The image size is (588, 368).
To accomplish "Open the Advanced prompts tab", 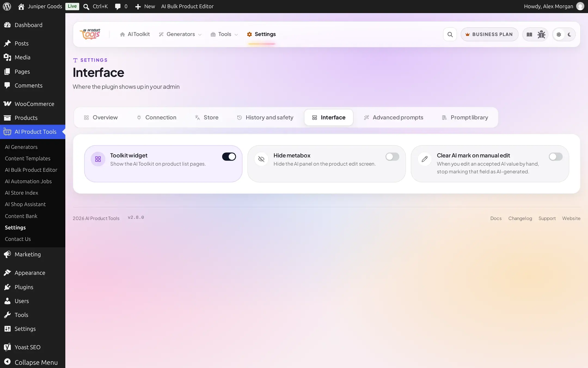I will (394, 117).
